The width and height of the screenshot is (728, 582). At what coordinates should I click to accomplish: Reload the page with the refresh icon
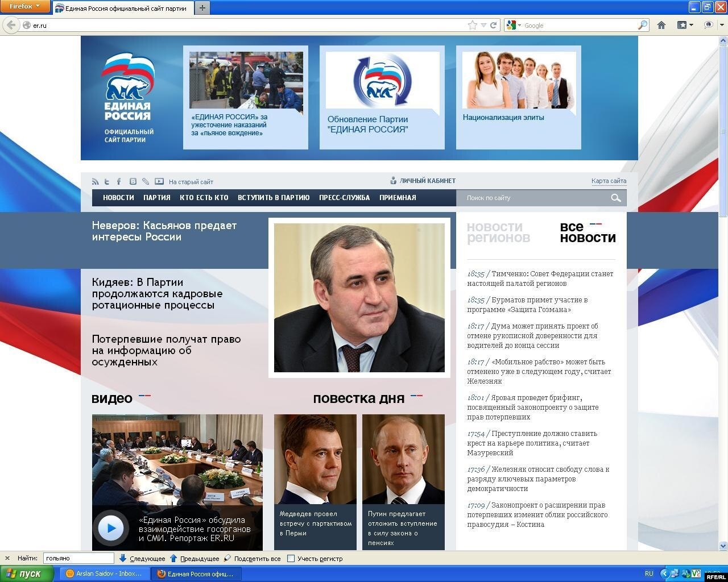coord(494,25)
